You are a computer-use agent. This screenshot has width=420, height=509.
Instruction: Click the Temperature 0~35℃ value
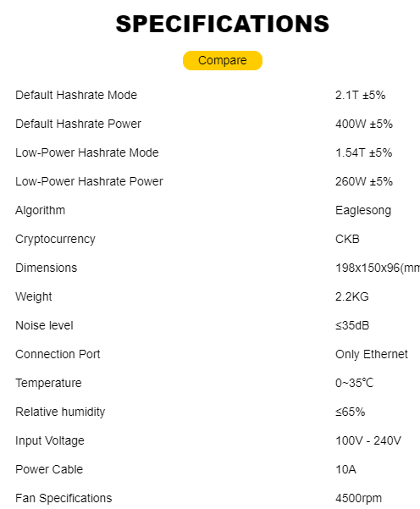click(x=355, y=383)
